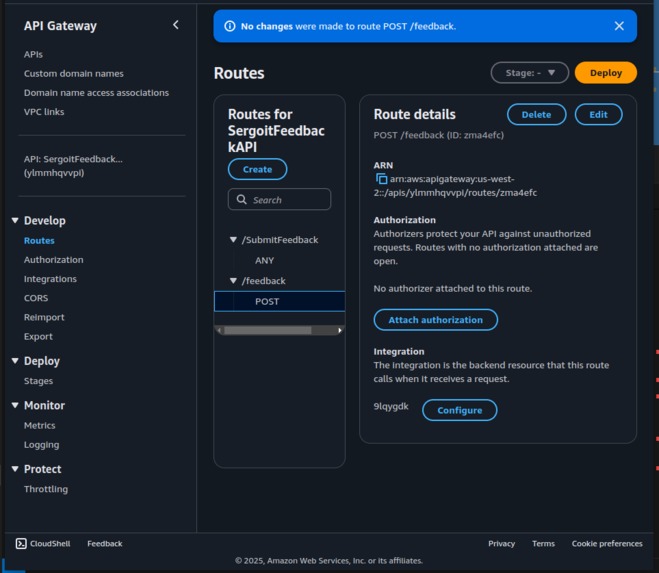Click the routes list right scroll arrow
Image resolution: width=659 pixels, height=573 pixels.
pos(340,330)
